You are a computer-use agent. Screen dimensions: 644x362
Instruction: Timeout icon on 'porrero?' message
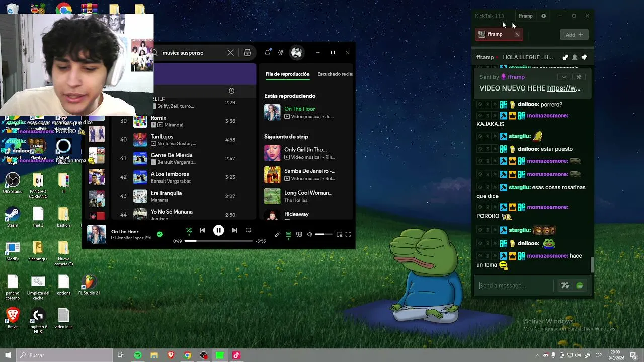[488, 105]
